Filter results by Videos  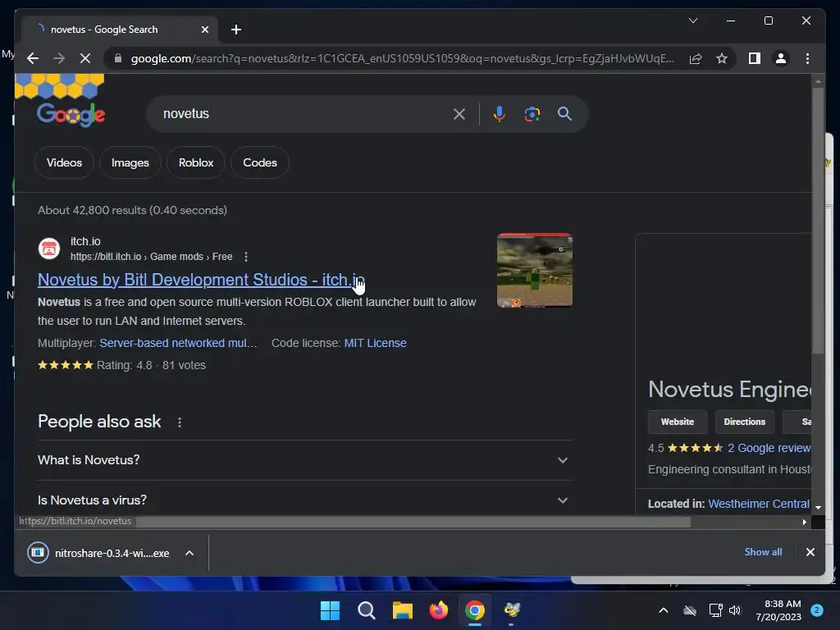[x=64, y=162]
